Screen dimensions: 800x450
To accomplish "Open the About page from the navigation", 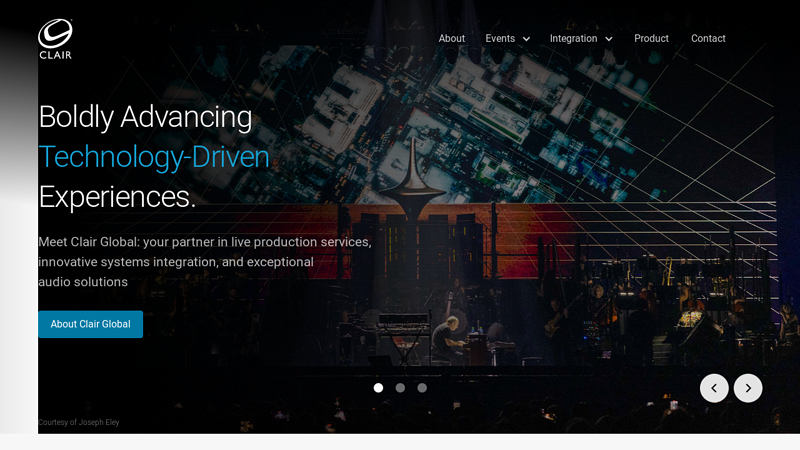I will 452,38.
